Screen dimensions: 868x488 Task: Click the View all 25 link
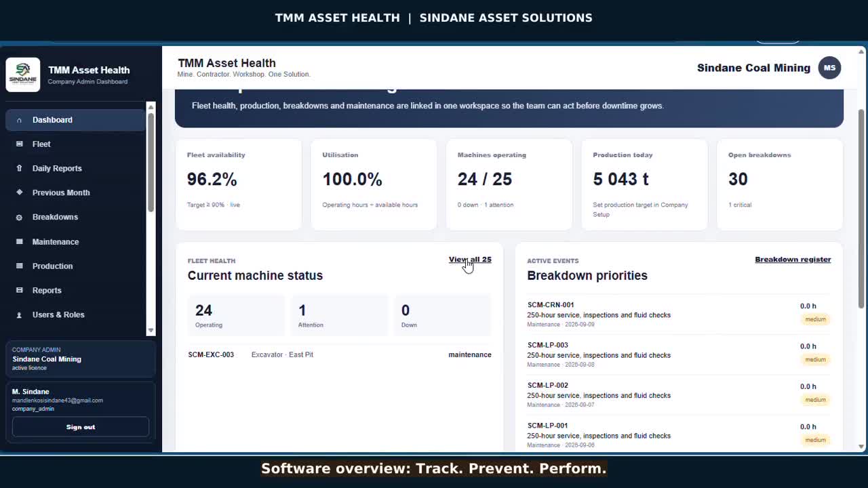[x=470, y=260]
